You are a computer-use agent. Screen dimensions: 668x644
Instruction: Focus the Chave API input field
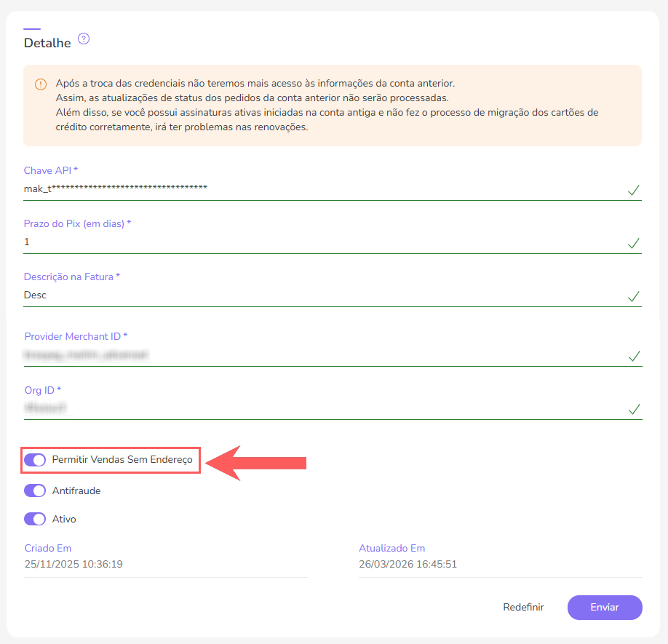[x=320, y=188]
